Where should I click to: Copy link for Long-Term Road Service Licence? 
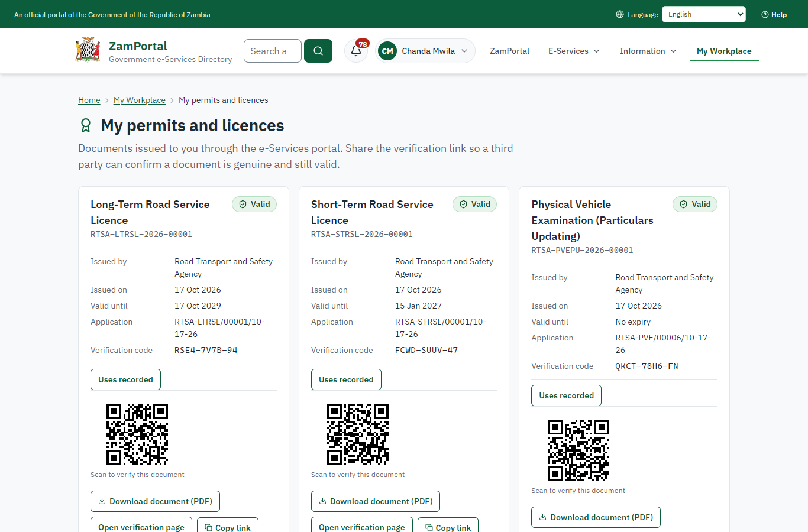point(228,525)
